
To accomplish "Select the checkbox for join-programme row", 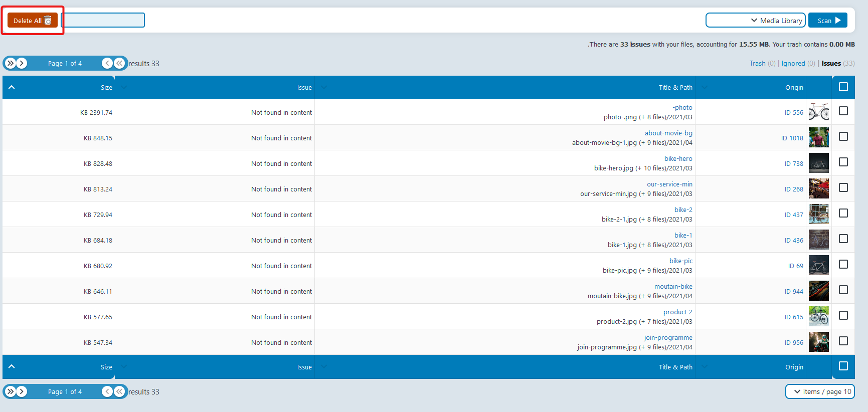I will point(843,341).
